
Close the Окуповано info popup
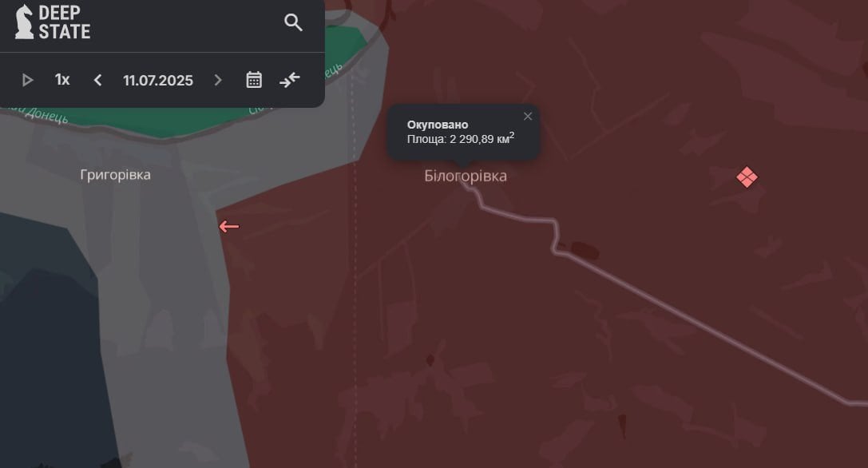pos(528,117)
